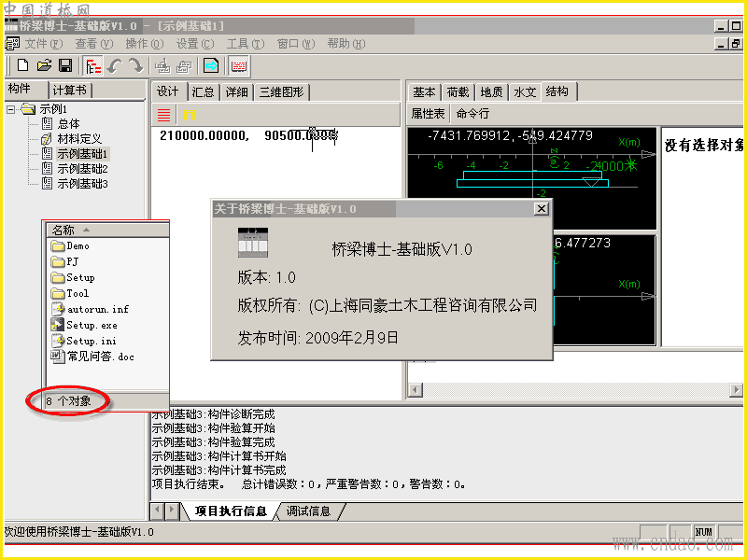Click the log line 示例基础3:构件验算完成
Screen dimensions: 747x560
[213, 441]
